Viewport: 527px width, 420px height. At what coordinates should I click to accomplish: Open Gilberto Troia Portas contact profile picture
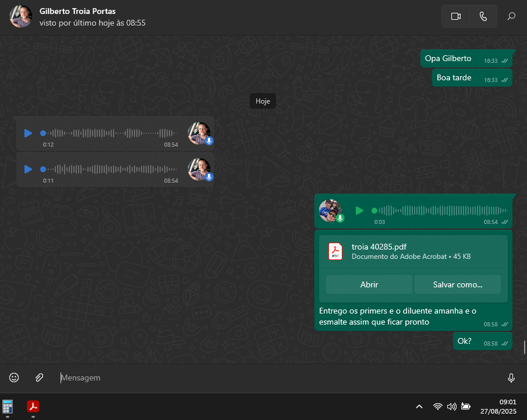pos(21,17)
